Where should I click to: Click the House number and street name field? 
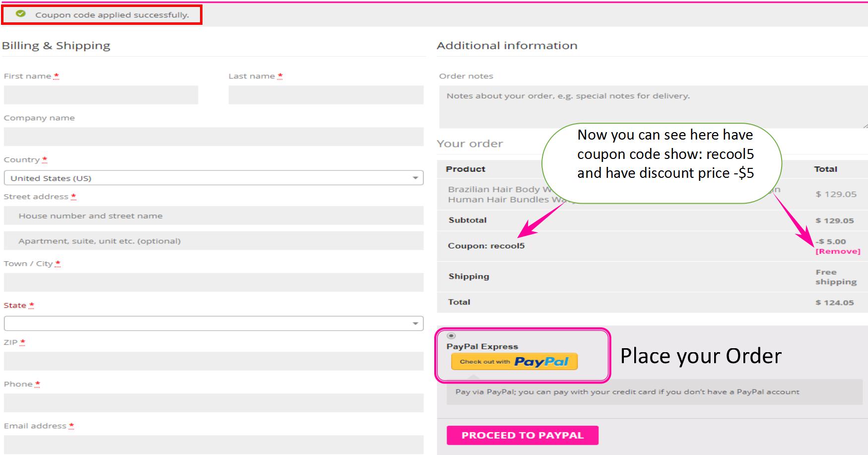coord(213,216)
